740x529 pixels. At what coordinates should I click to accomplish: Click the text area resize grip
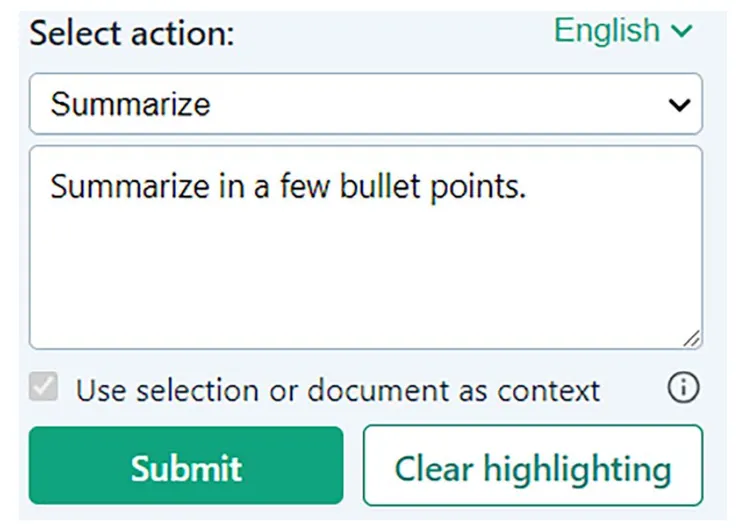click(691, 338)
